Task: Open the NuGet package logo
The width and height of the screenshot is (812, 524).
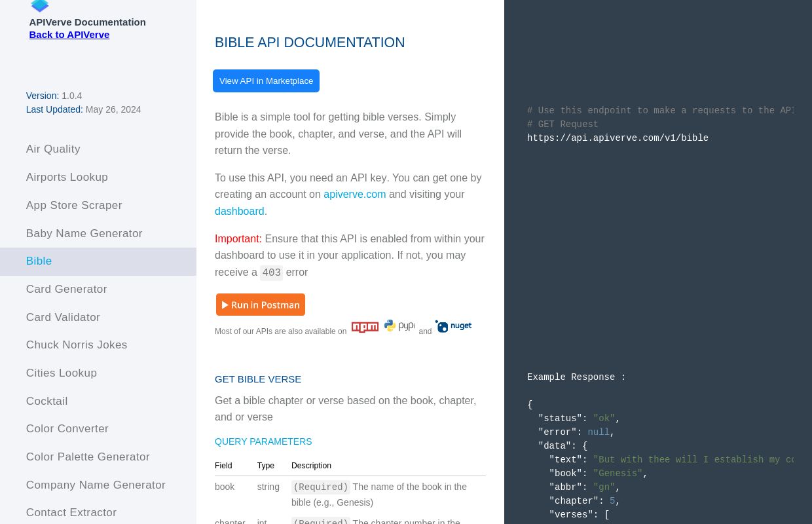Action: point(453,326)
